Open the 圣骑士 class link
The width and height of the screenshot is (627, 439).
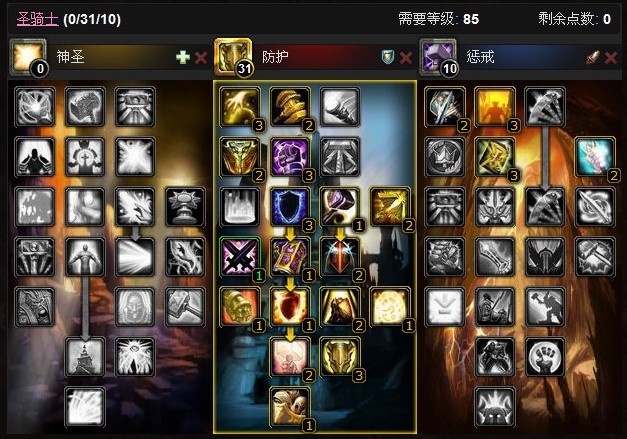tap(38, 19)
